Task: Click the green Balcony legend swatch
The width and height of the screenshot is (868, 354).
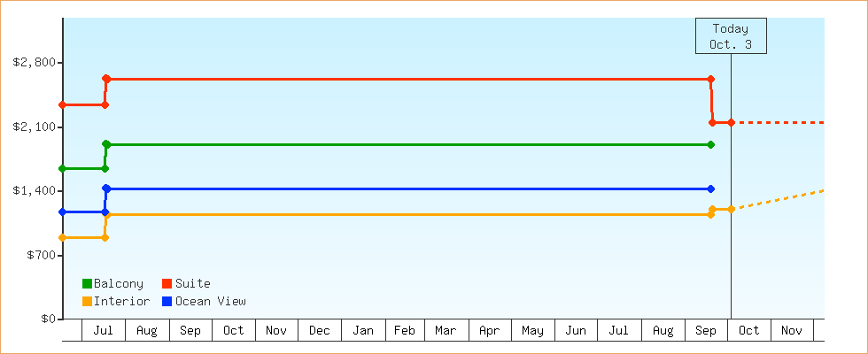Action: tap(87, 284)
